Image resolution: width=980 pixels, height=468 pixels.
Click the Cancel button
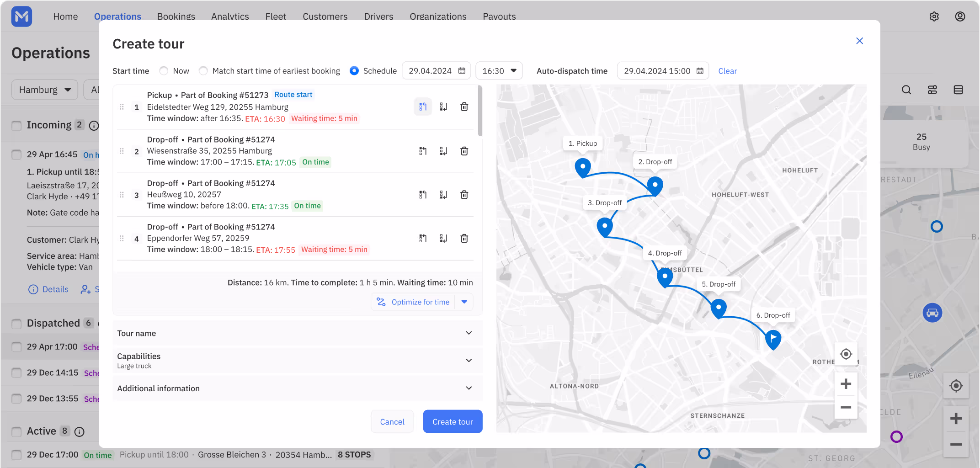(392, 422)
